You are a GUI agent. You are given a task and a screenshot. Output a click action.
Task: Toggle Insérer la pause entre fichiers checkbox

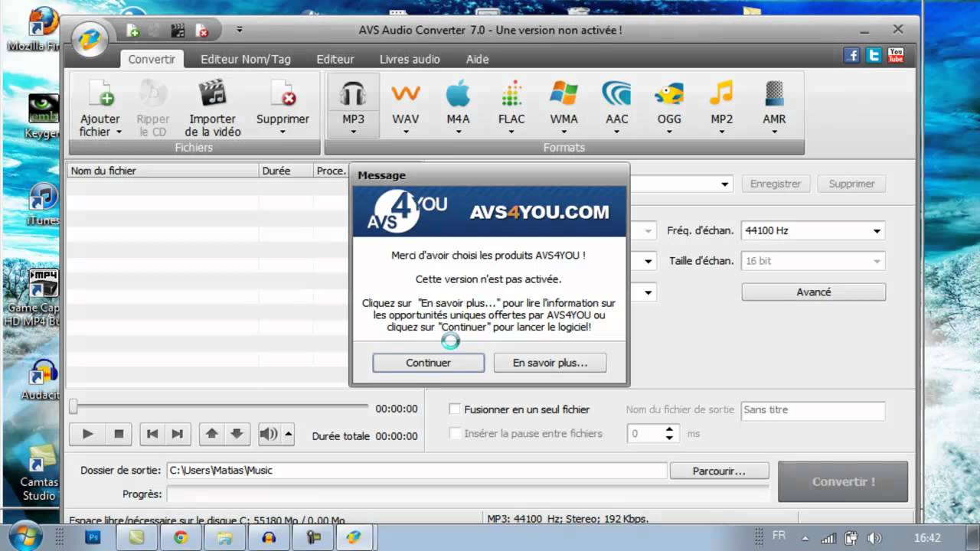point(455,433)
